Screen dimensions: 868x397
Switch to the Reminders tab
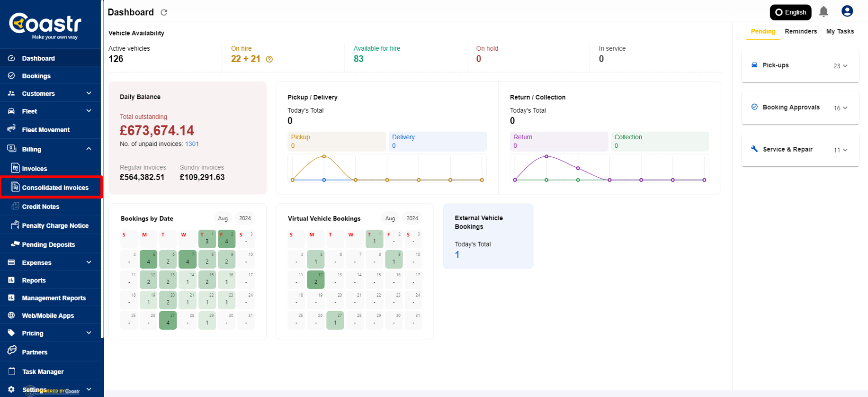(800, 31)
